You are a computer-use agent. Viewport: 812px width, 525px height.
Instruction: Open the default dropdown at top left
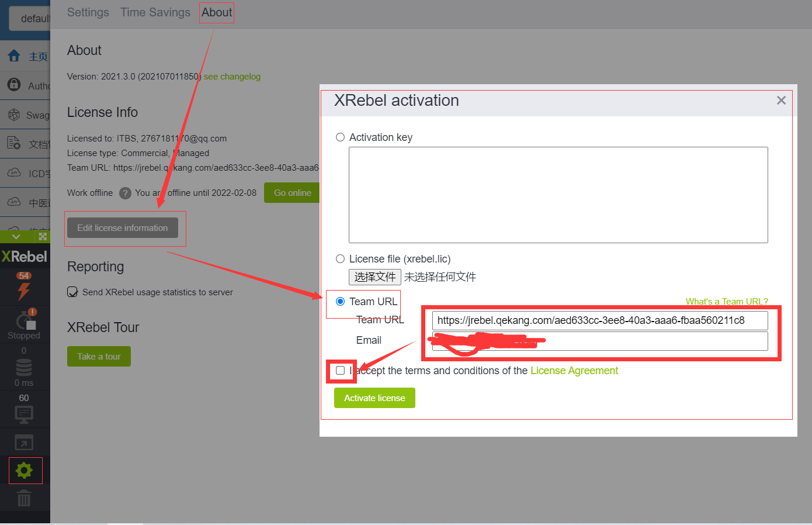(x=30, y=19)
